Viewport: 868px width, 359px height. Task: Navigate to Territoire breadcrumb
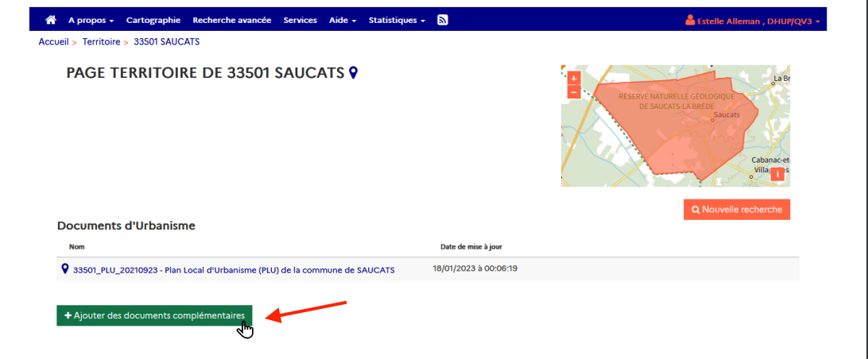coord(101,41)
